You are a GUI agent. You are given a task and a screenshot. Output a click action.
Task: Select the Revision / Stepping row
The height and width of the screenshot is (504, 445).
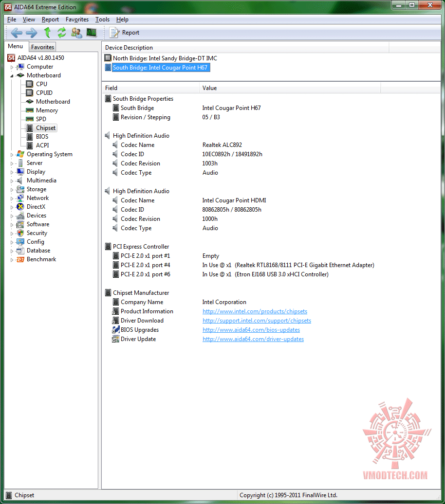coord(166,117)
